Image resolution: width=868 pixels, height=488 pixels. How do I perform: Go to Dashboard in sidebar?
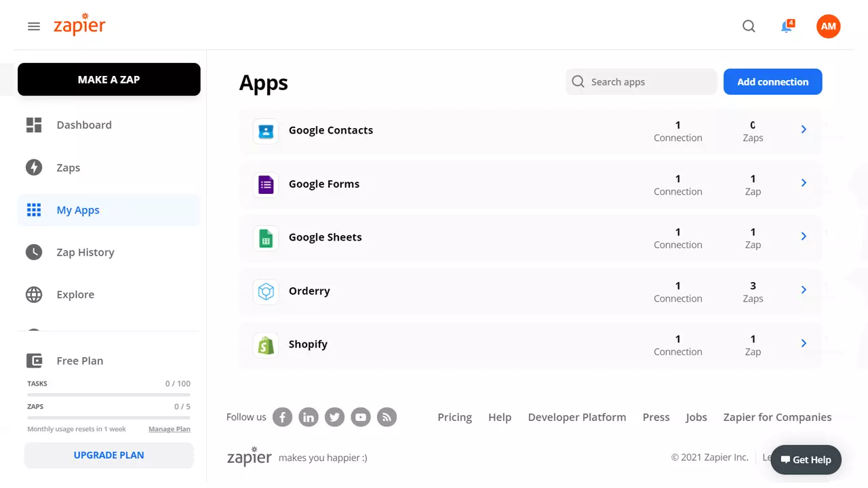click(x=108, y=125)
